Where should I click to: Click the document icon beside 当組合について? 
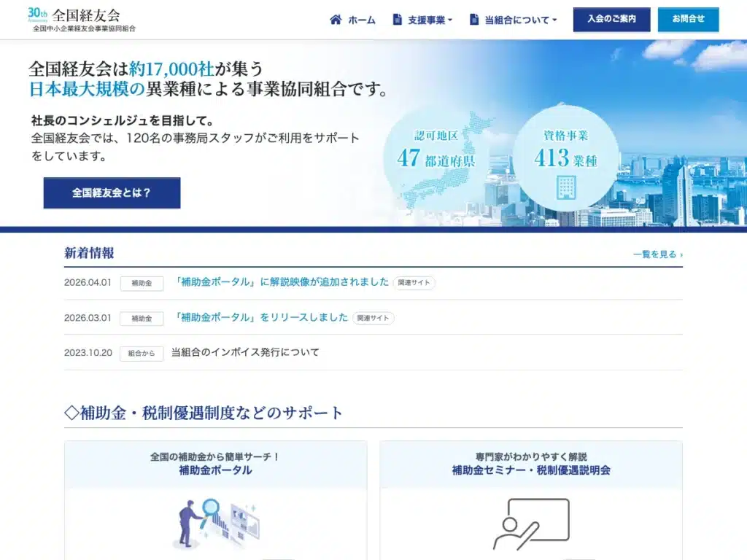[x=474, y=20]
